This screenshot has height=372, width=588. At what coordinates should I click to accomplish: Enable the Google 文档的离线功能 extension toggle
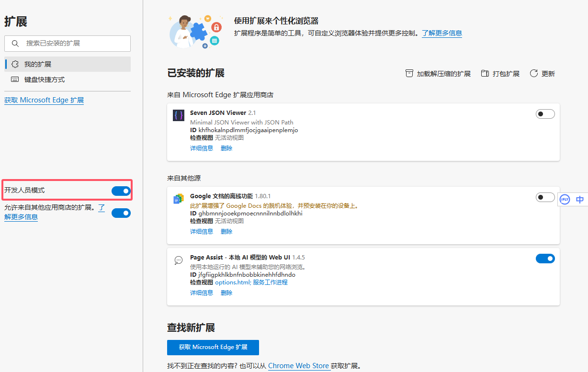click(x=545, y=197)
